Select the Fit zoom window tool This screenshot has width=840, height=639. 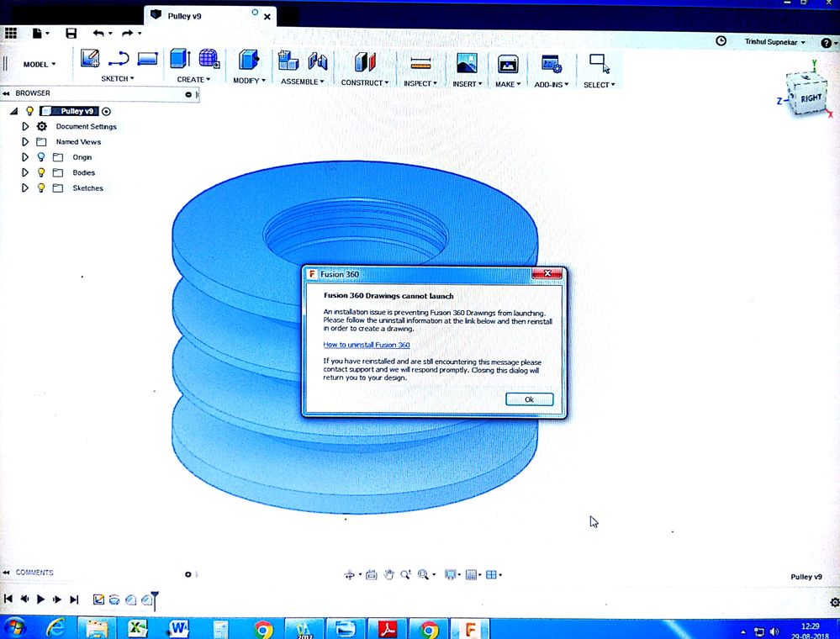pos(423,575)
